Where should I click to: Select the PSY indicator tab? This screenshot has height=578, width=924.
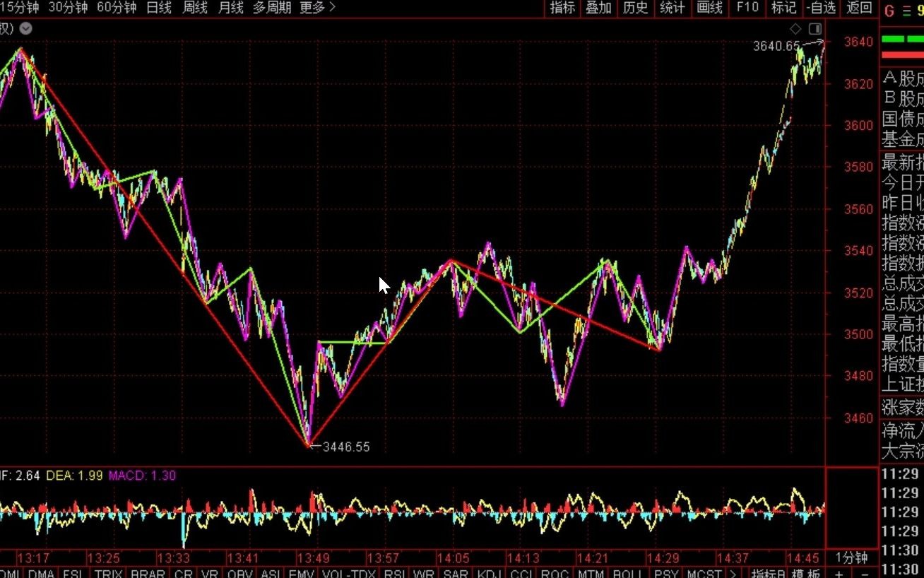click(x=665, y=573)
